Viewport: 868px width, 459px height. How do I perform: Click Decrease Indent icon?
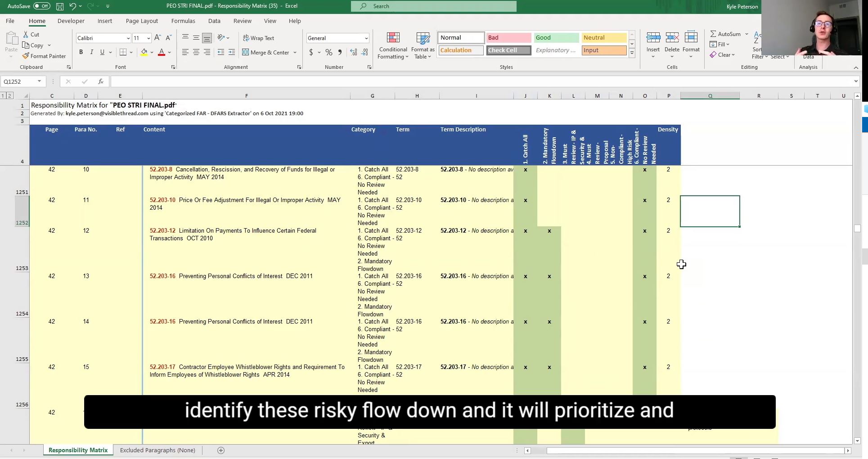click(x=221, y=52)
